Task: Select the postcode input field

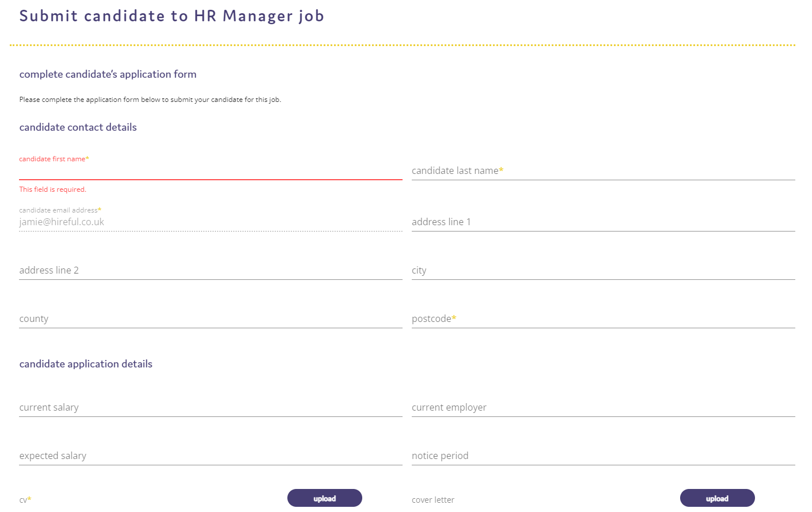Action: tap(603, 319)
